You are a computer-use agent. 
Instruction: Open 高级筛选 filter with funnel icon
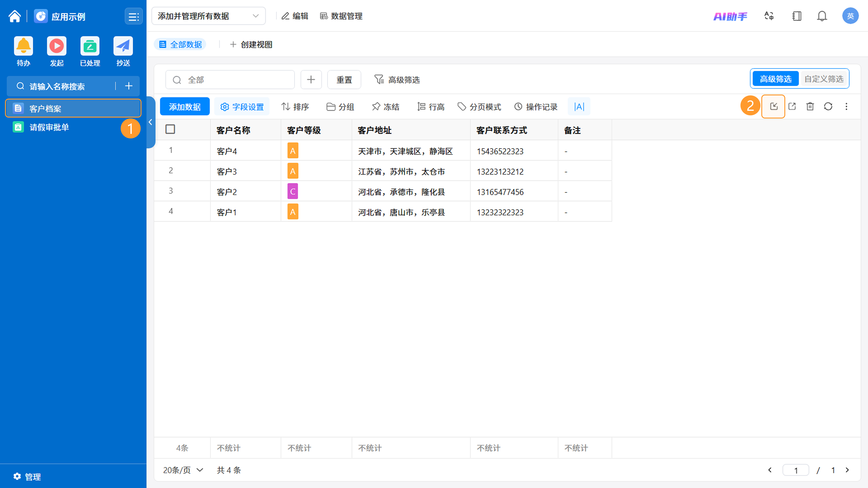[x=397, y=80]
